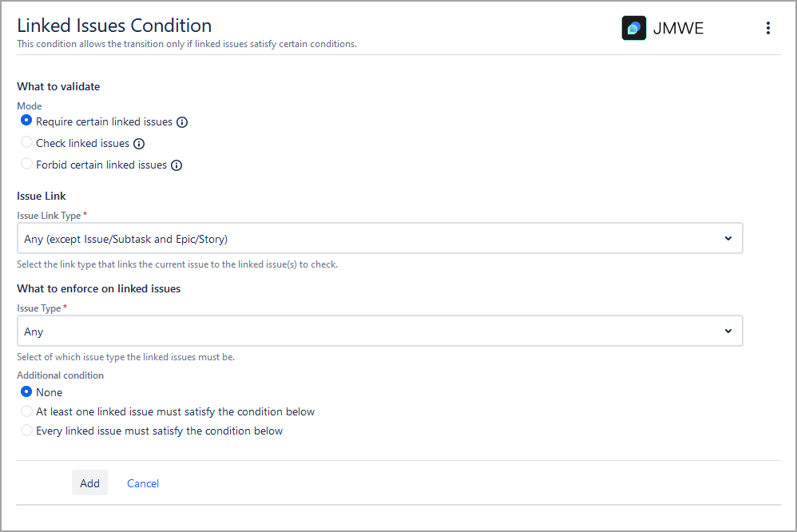Show info for Forbid certain linked issues
797x532 pixels.
[176, 165]
